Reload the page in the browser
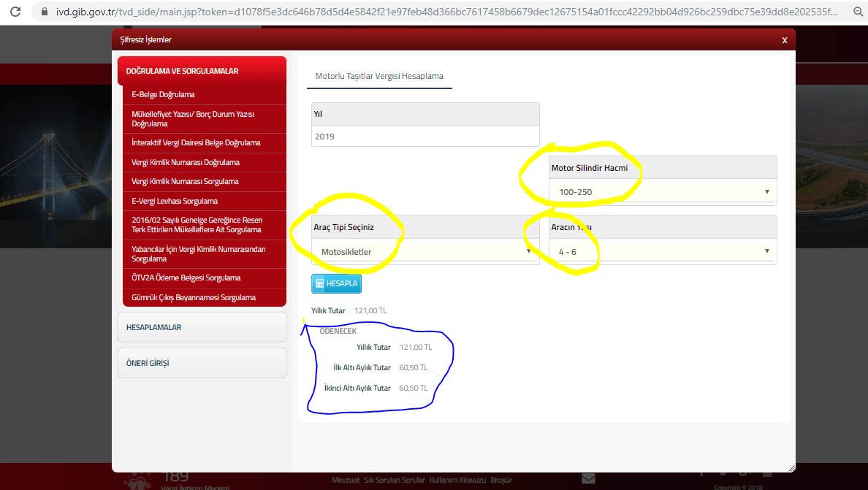This screenshot has width=868, height=490. pyautogui.click(x=15, y=12)
